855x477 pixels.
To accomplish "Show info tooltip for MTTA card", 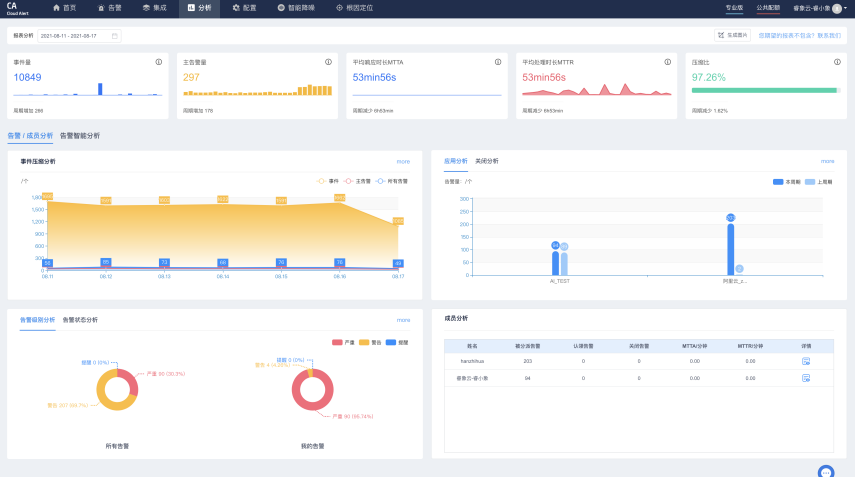I will coord(498,62).
